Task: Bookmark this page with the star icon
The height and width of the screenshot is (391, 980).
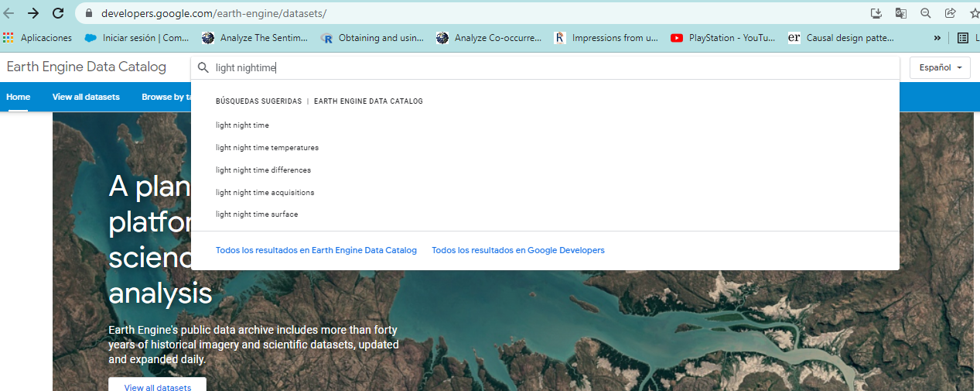Action: pos(974,13)
